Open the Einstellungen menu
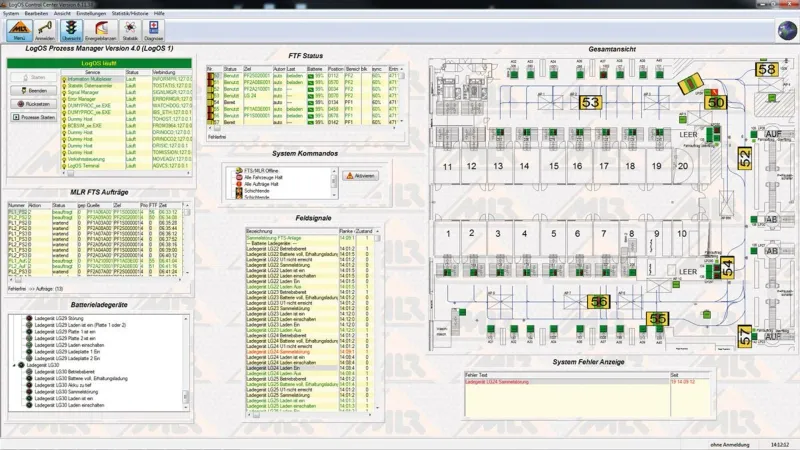Image resolution: width=800 pixels, height=450 pixels. click(x=92, y=12)
